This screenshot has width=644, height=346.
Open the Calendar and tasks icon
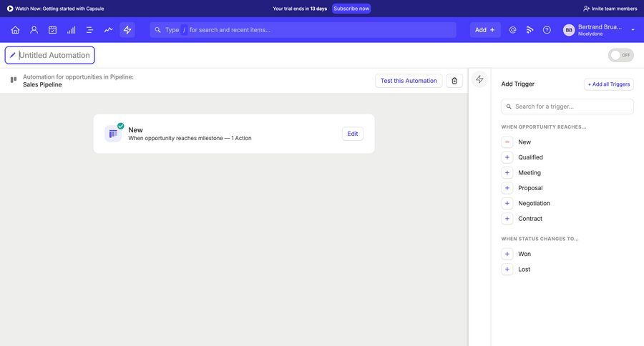(52, 30)
